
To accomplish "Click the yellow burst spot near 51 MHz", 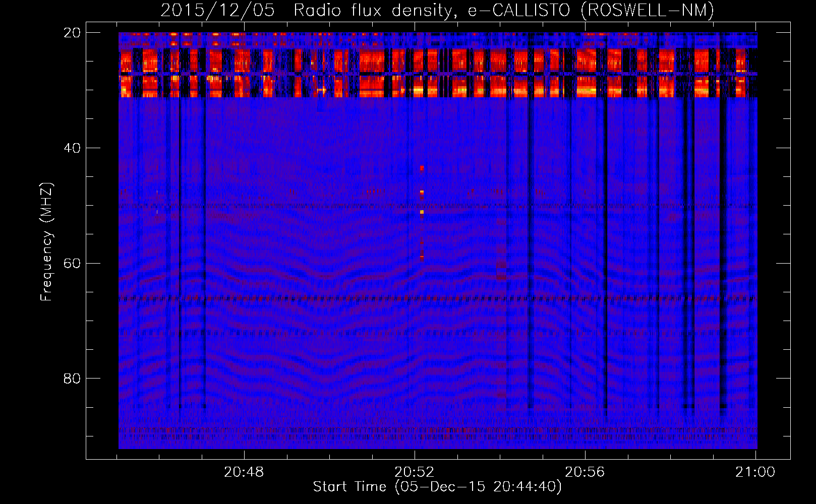I will [x=422, y=212].
